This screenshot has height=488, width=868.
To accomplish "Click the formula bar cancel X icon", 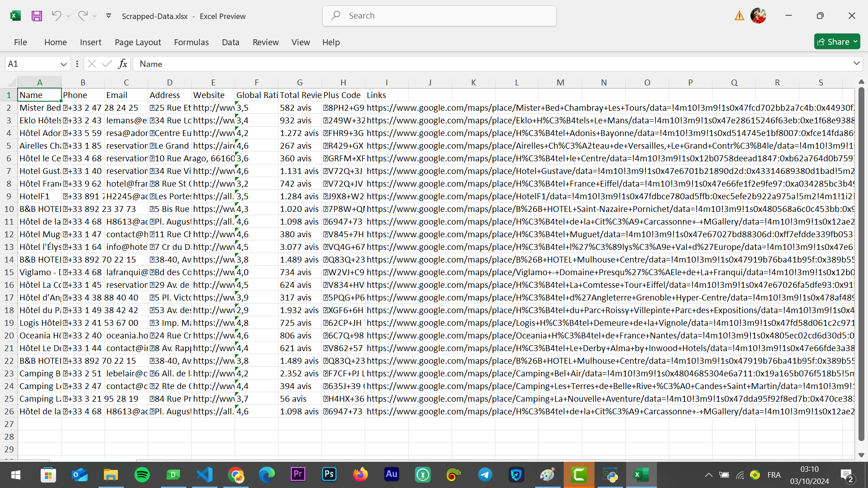I will point(91,64).
